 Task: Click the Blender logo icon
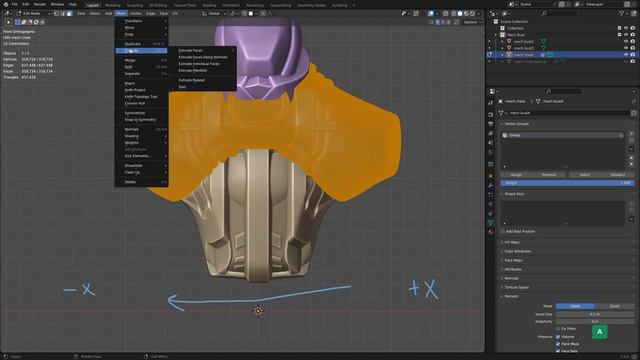[x=6, y=4]
